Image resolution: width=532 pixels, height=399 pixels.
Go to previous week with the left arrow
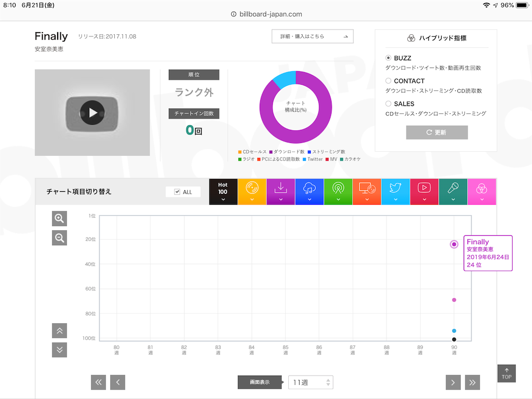118,382
